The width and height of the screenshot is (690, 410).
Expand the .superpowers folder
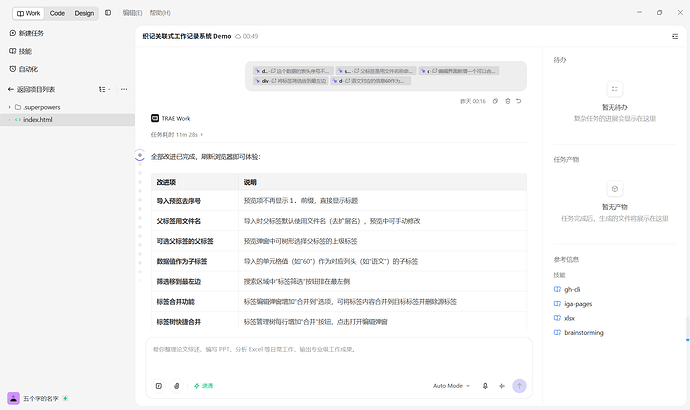click(9, 107)
